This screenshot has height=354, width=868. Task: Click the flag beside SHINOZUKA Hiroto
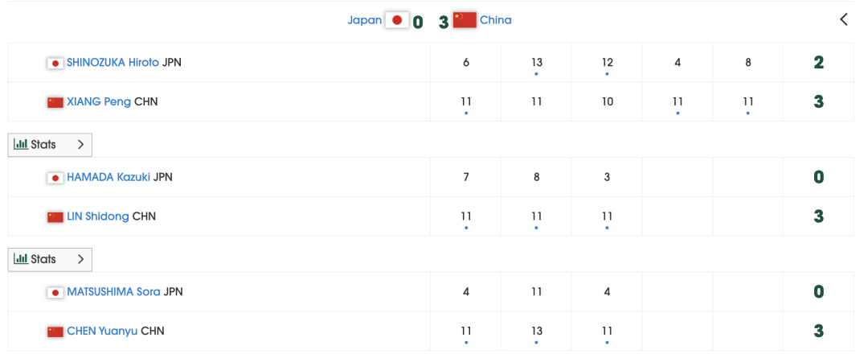55,63
